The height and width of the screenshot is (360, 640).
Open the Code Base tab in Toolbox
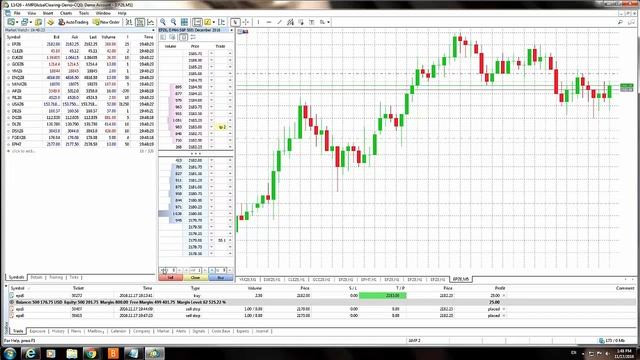(221, 331)
